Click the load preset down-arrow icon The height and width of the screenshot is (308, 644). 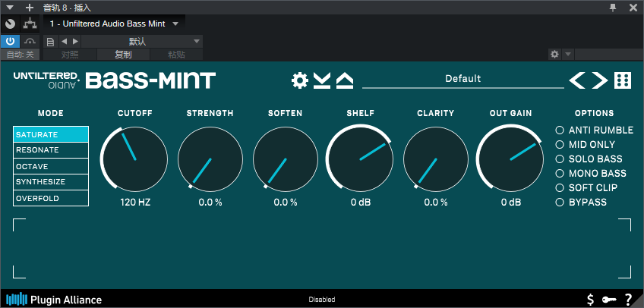(x=322, y=80)
